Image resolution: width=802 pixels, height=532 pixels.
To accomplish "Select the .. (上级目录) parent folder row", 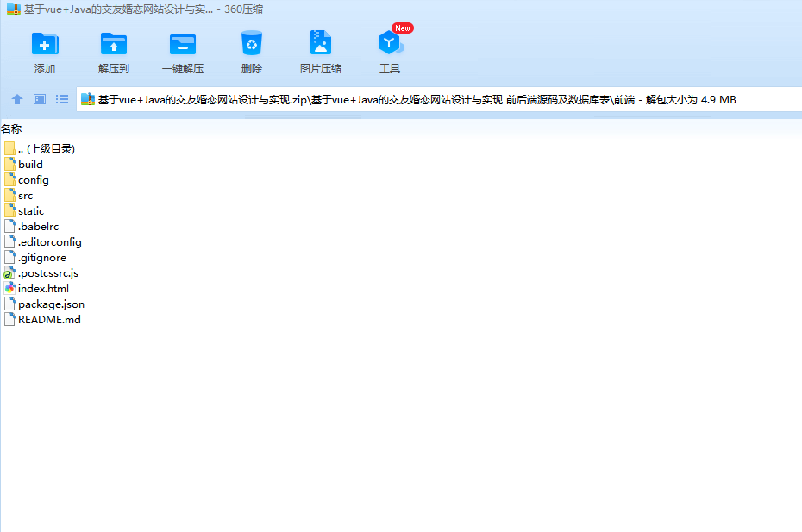I will (x=40, y=149).
